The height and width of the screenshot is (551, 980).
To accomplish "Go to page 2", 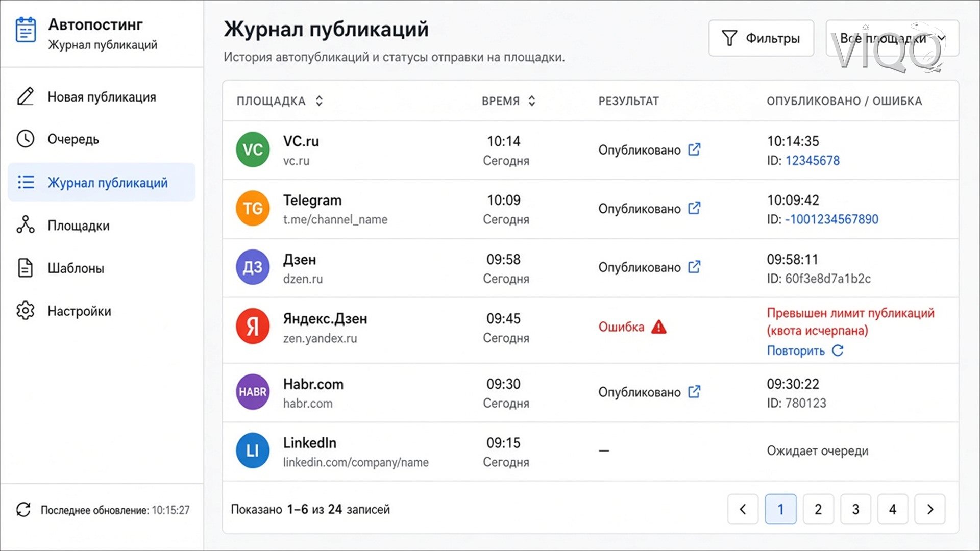I will (818, 509).
